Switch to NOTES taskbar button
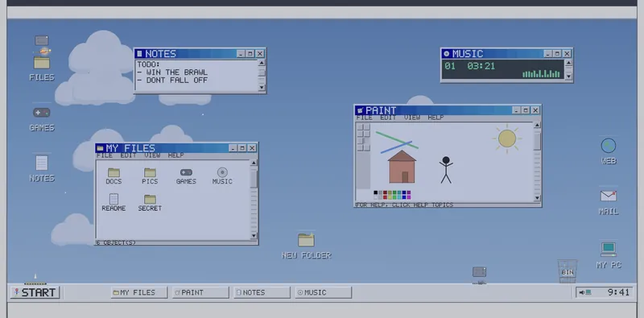Image resolution: width=644 pixels, height=318 pixels. [x=262, y=292]
